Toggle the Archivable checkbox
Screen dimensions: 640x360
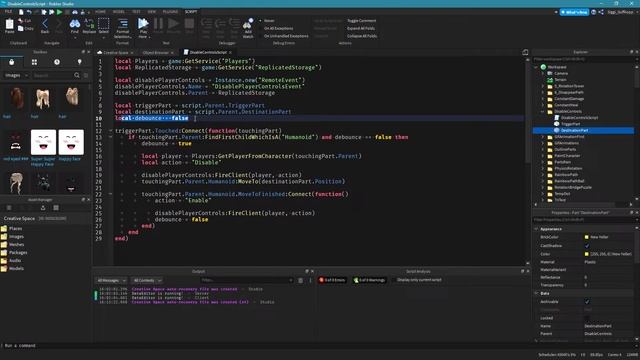tap(587, 302)
